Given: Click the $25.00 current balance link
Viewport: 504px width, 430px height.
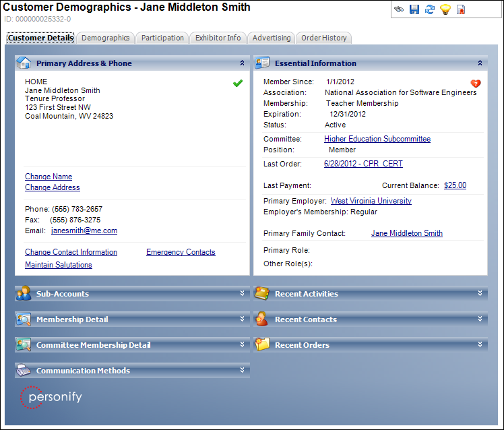Looking at the screenshot, I should tap(455, 185).
